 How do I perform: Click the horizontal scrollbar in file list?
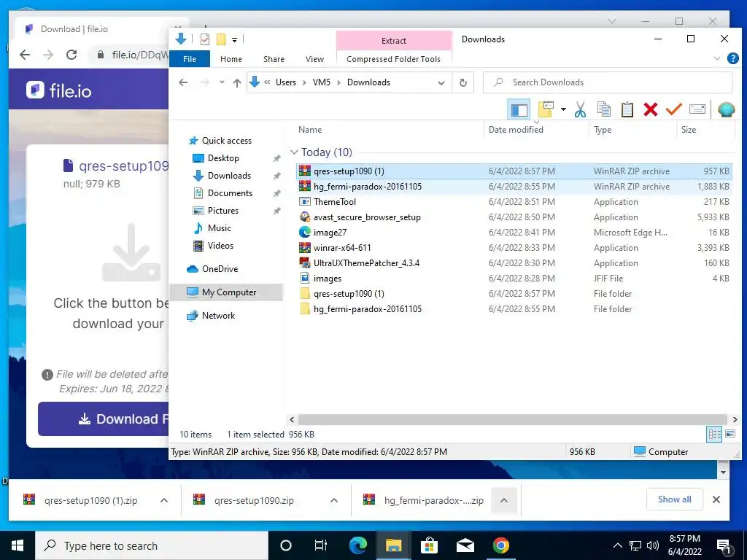click(x=513, y=419)
